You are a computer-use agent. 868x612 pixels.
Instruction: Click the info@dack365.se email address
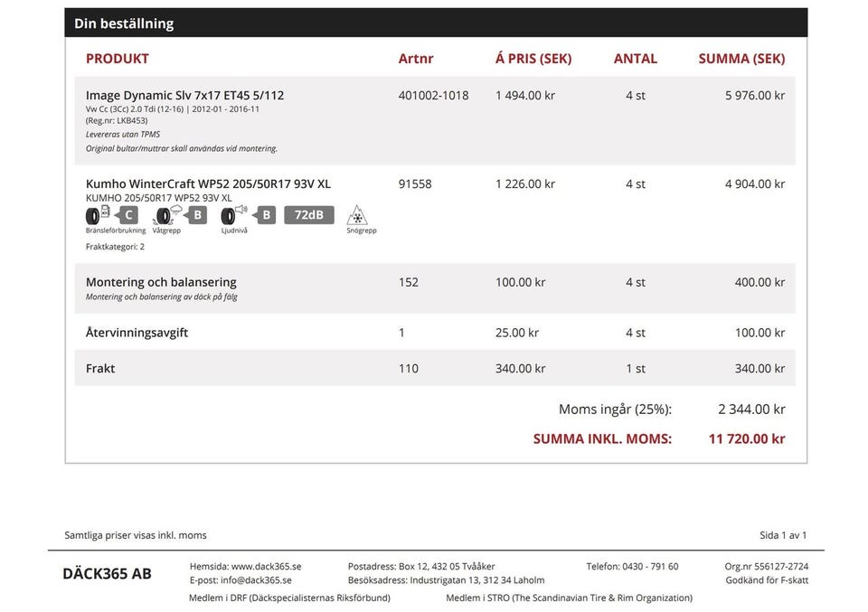click(256, 580)
